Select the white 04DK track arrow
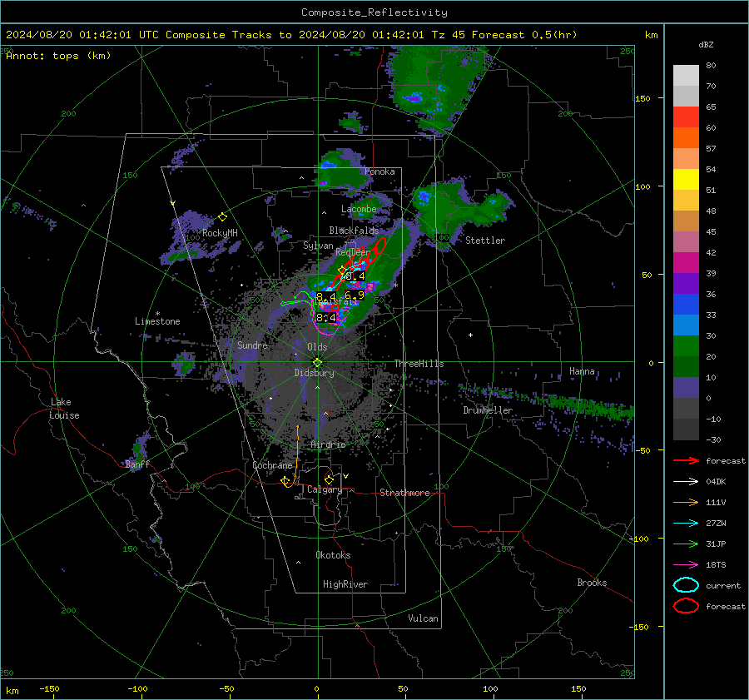This screenshot has height=700, width=749. pos(686,482)
